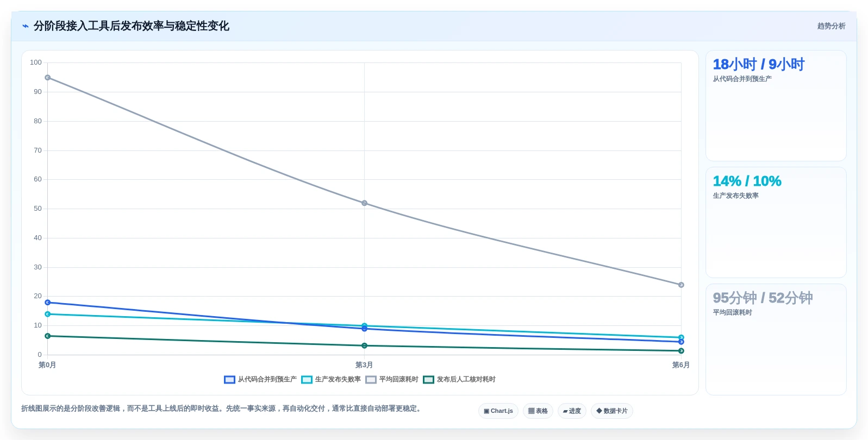Click the blue data point at 第0月 near 18

point(48,303)
